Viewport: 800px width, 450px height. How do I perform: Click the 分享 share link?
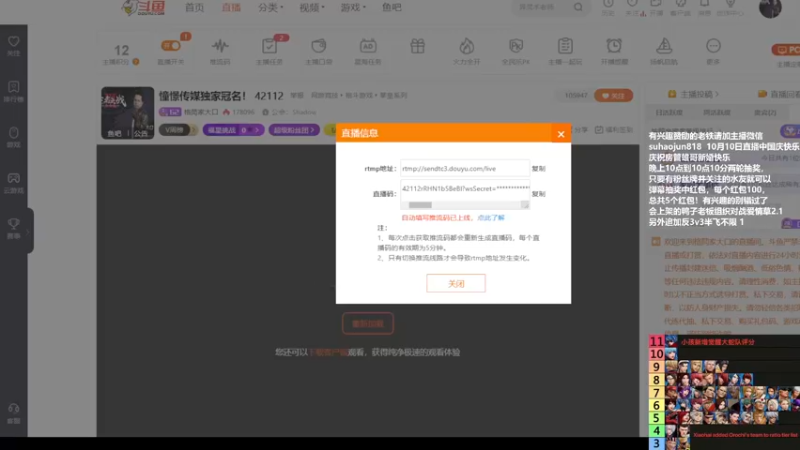click(581, 130)
